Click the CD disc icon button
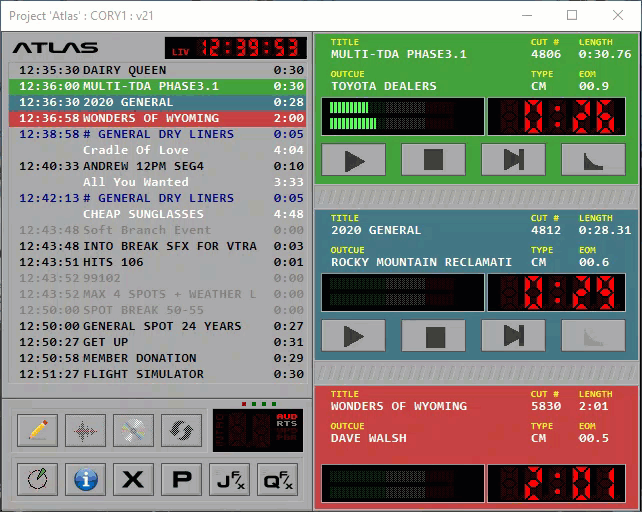This screenshot has height=512, width=642. (133, 430)
